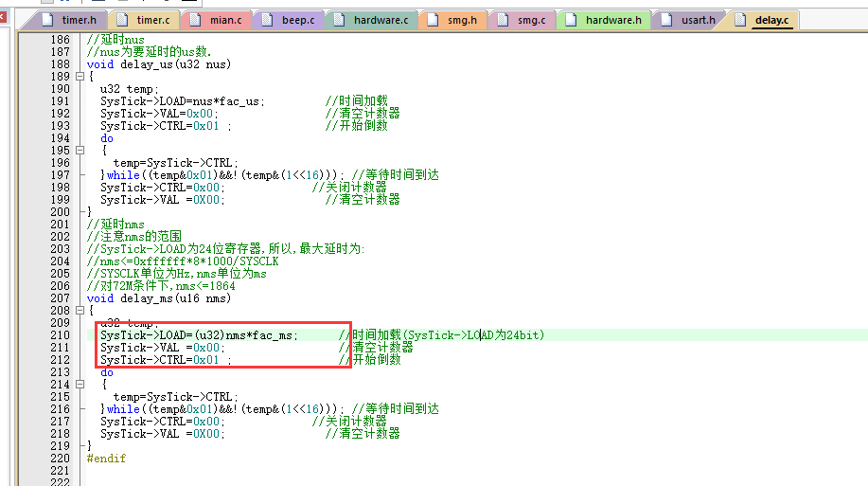The height and width of the screenshot is (486, 868).
Task: Switch to the hardware.c tab
Action: [x=373, y=20]
